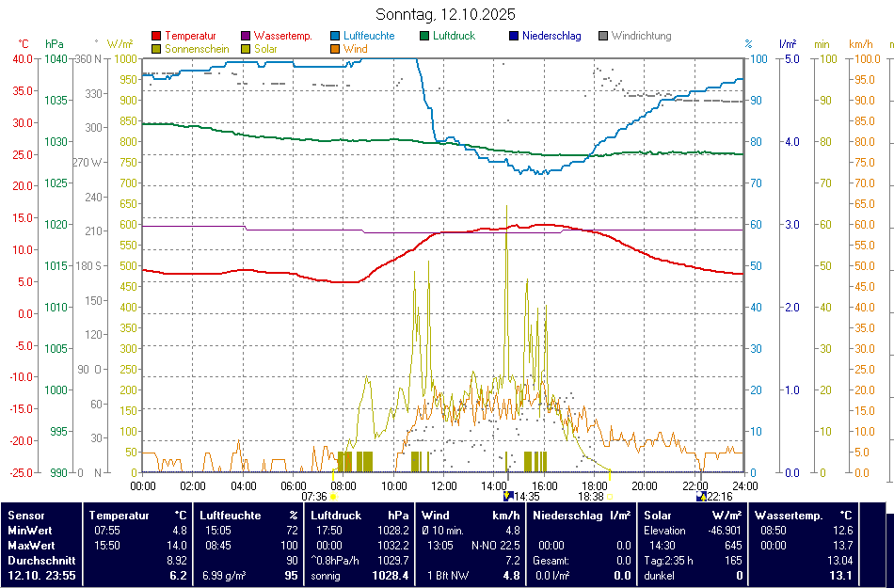
Task: Click the sunset icon next to 18:38
Action: pos(610,496)
